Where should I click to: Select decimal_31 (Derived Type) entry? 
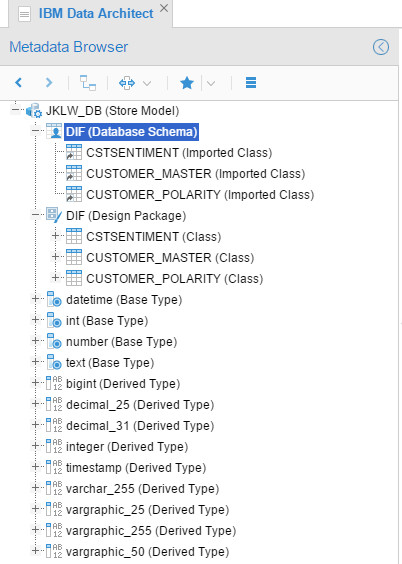pos(140,426)
